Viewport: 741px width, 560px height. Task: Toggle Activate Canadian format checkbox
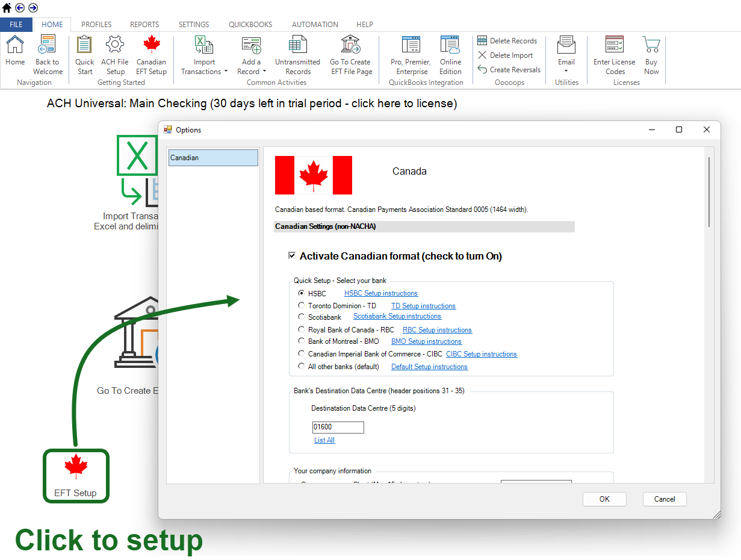pyautogui.click(x=292, y=256)
